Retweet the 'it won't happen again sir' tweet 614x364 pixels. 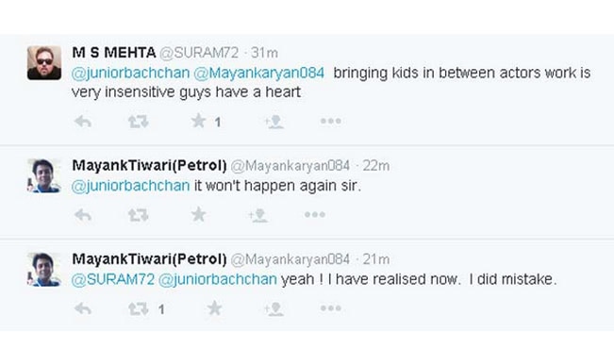(139, 215)
